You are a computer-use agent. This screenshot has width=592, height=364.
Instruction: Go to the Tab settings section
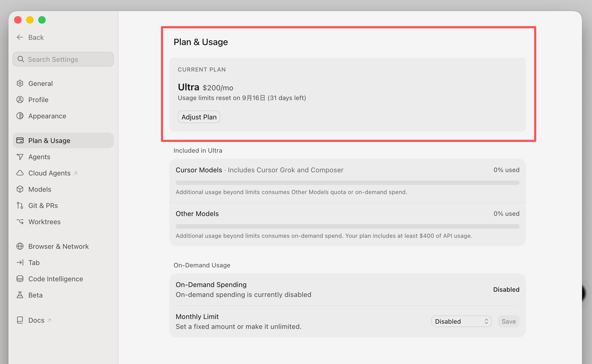coord(63,263)
